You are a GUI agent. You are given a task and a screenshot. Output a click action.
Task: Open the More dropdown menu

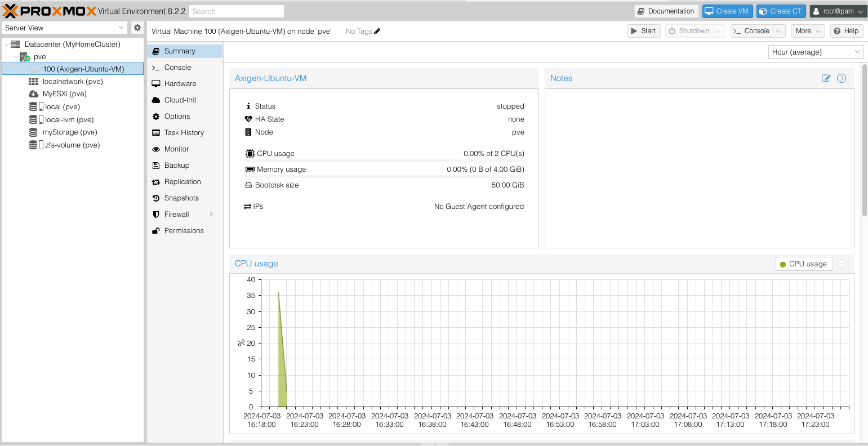(808, 31)
